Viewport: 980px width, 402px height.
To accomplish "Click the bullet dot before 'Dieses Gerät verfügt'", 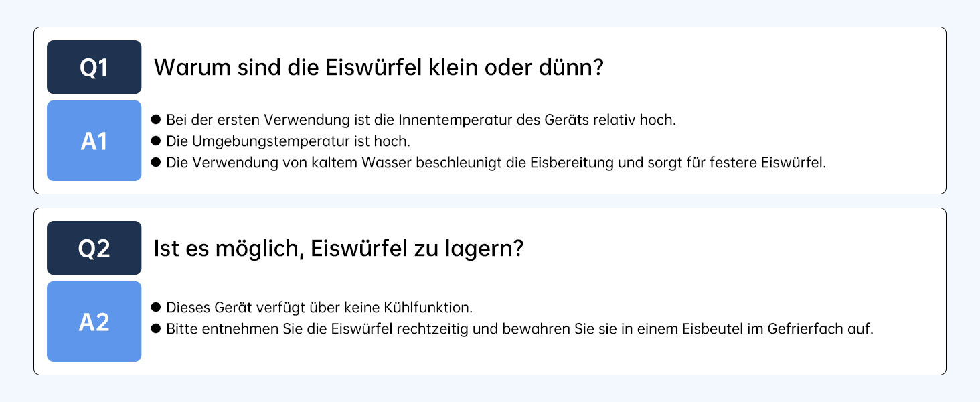I will [157, 308].
